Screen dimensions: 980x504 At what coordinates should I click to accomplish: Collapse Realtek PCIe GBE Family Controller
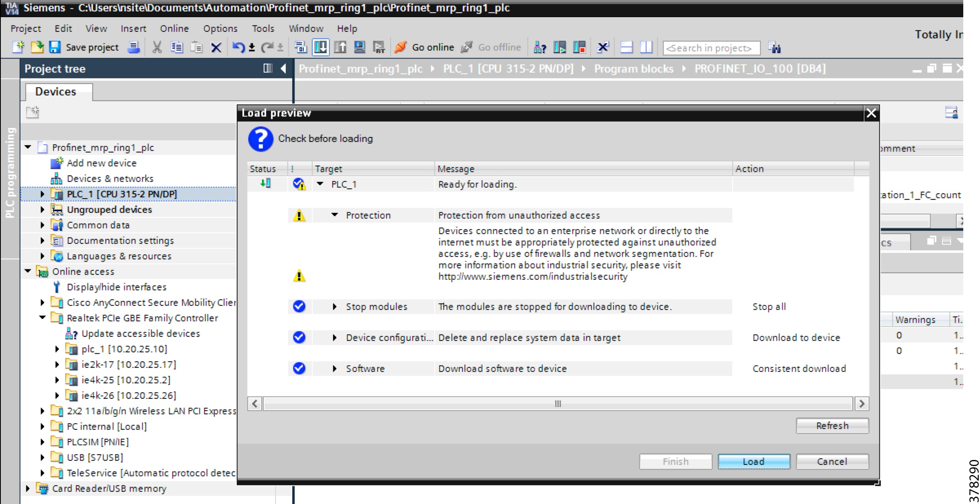coord(42,318)
